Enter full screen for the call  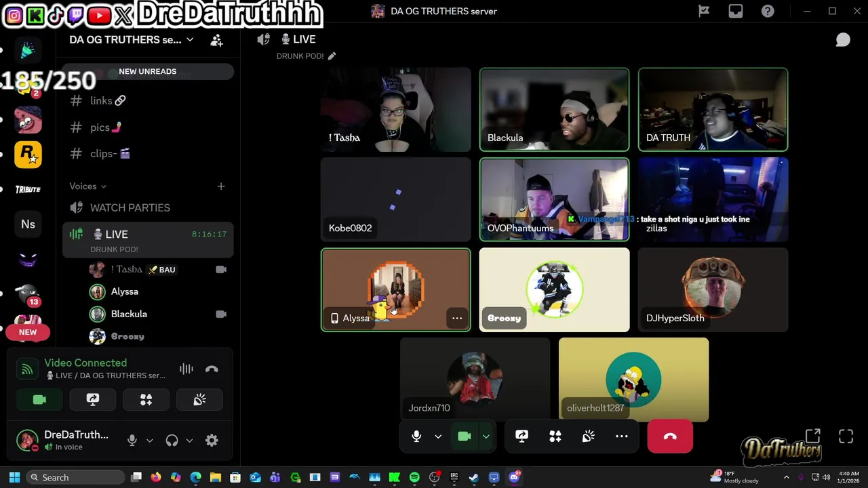846,436
